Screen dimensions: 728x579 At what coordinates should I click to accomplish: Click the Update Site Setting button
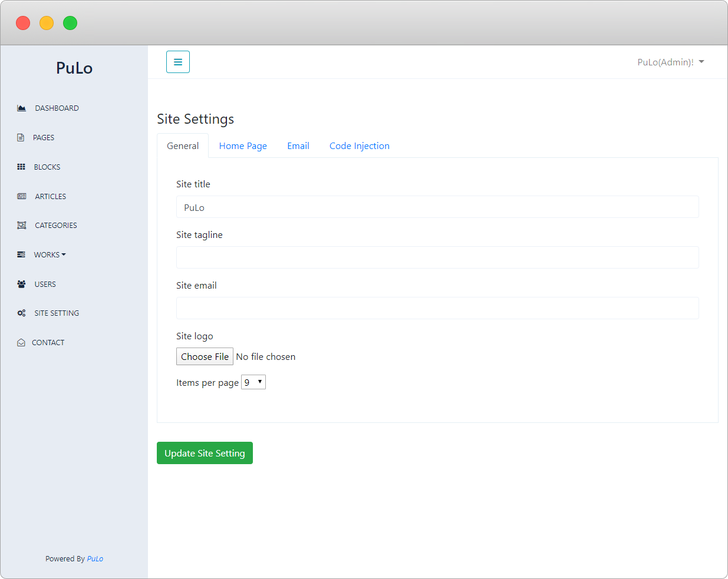(x=205, y=453)
